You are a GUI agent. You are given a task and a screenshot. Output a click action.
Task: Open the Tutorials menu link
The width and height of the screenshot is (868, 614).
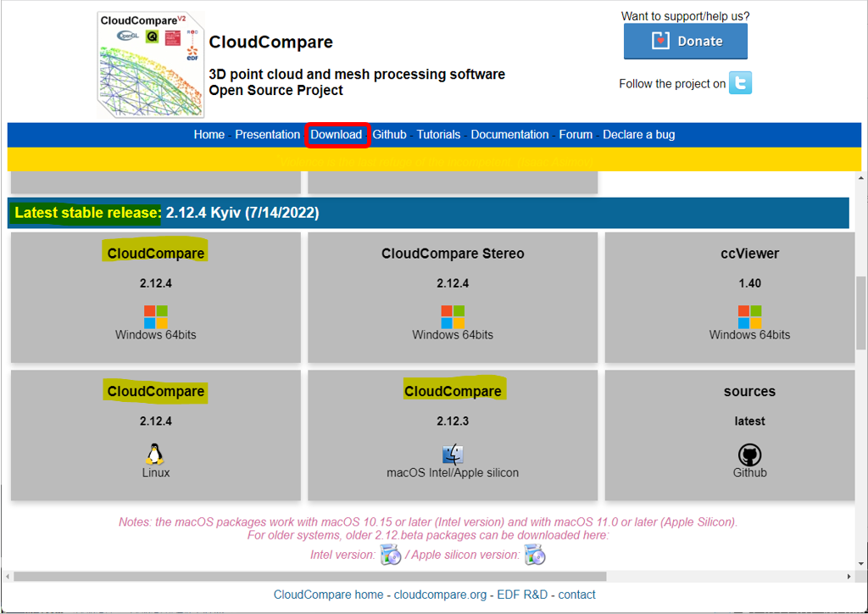(x=438, y=135)
